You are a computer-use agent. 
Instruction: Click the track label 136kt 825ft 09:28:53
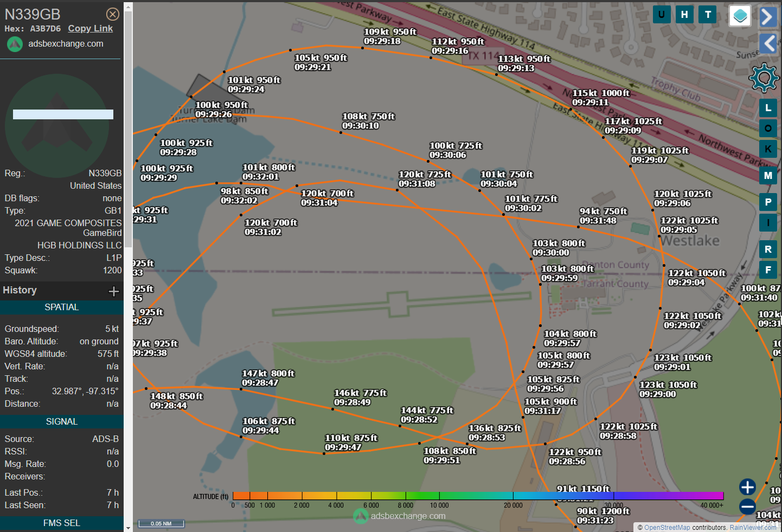(495, 433)
